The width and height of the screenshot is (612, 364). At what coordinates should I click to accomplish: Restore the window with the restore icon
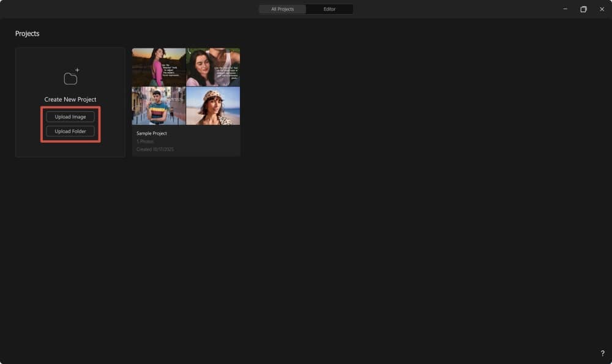(583, 9)
